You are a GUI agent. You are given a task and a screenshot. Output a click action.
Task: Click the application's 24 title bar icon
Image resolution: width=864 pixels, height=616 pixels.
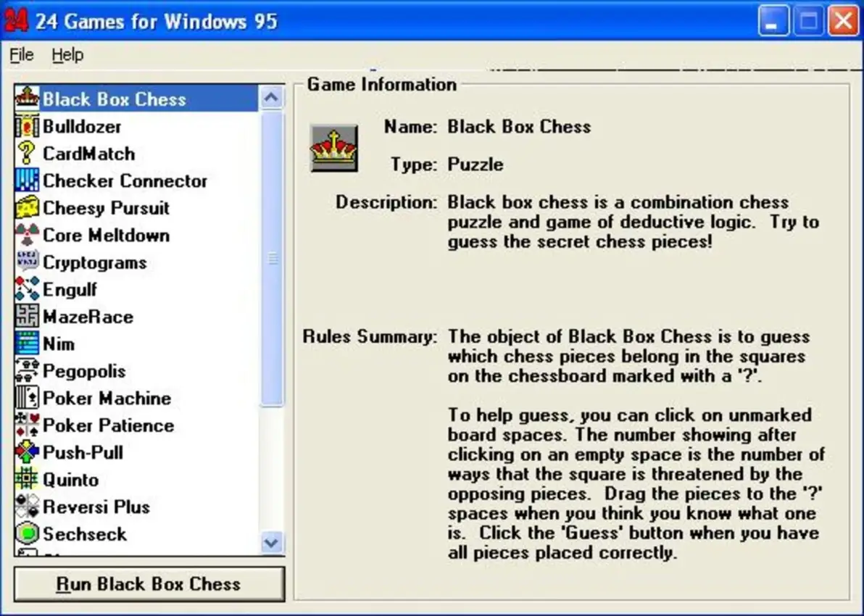coord(17,20)
